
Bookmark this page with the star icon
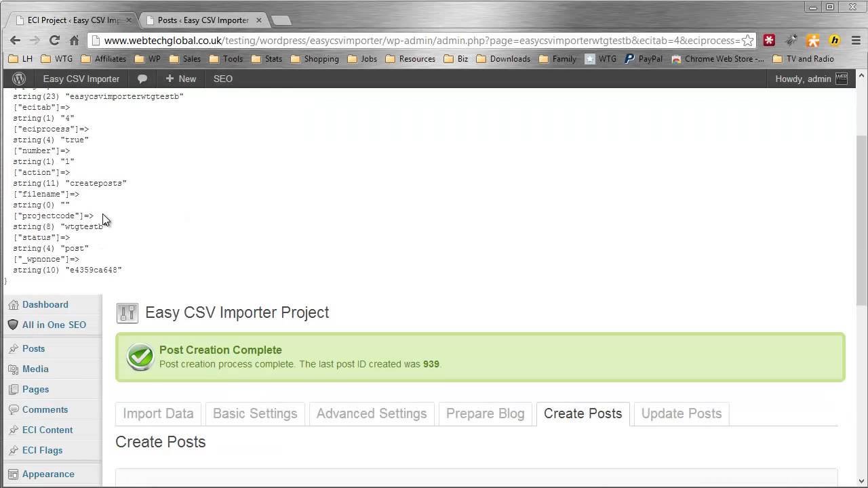pos(747,41)
